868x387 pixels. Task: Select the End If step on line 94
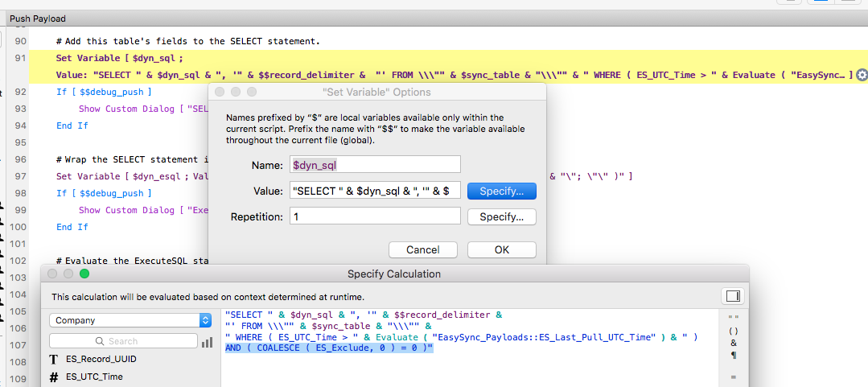click(x=72, y=126)
